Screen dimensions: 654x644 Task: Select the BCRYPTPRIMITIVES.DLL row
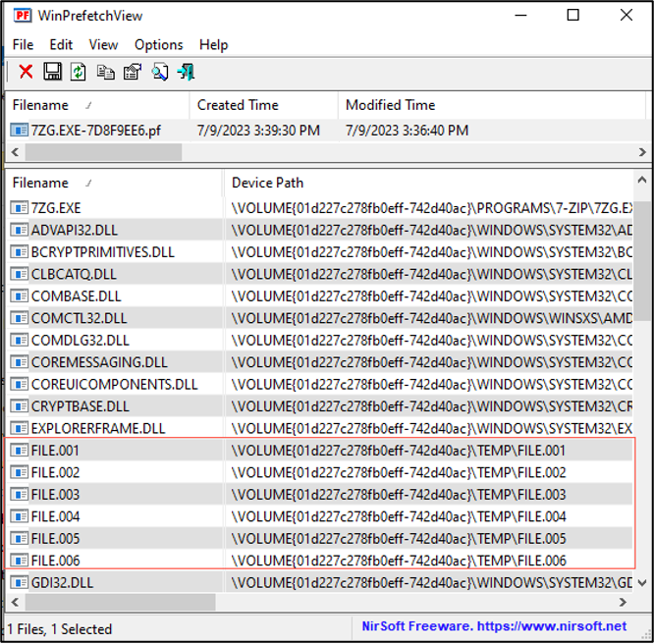(320, 252)
